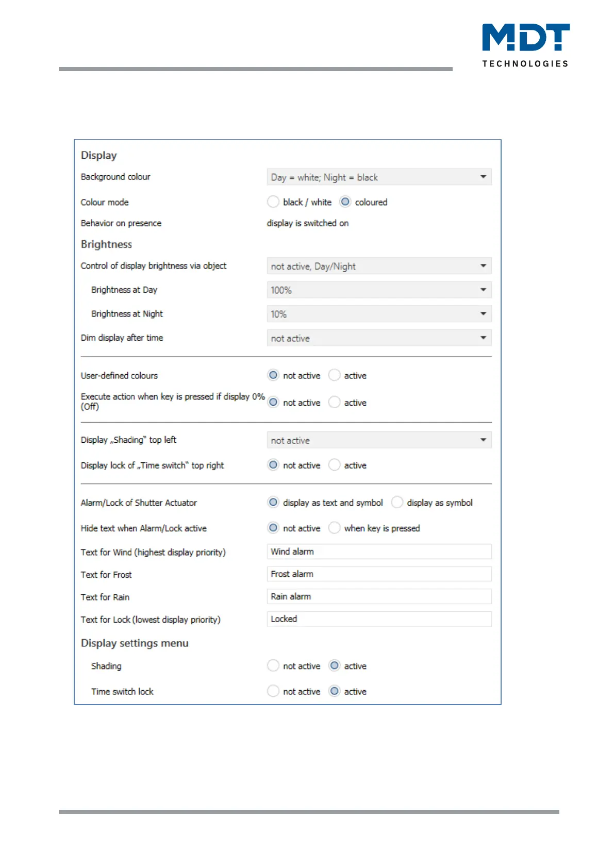The image size is (614, 868).
Task: Expand the Brightness at Night dropdown
Action: [379, 314]
